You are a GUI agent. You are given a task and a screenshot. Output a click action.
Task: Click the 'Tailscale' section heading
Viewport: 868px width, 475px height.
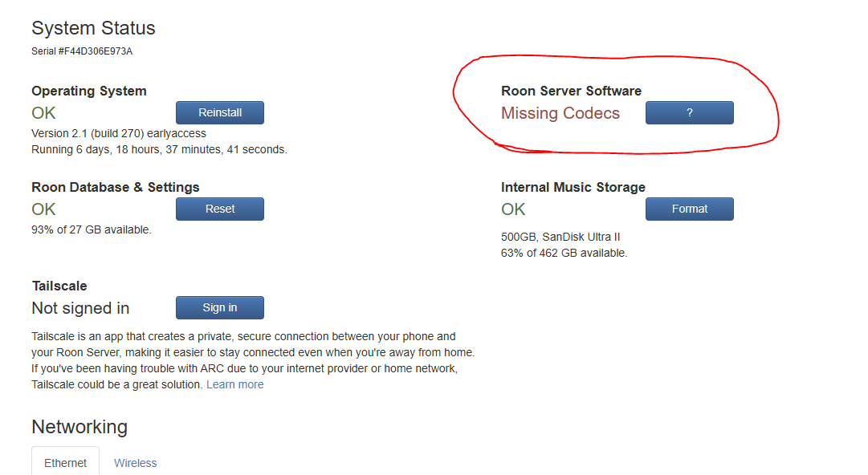coord(59,286)
